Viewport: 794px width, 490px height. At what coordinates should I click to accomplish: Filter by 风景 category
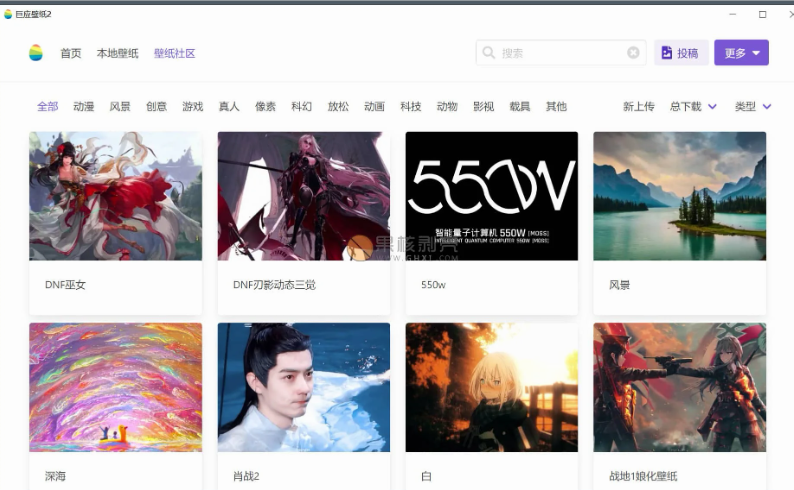coord(120,106)
